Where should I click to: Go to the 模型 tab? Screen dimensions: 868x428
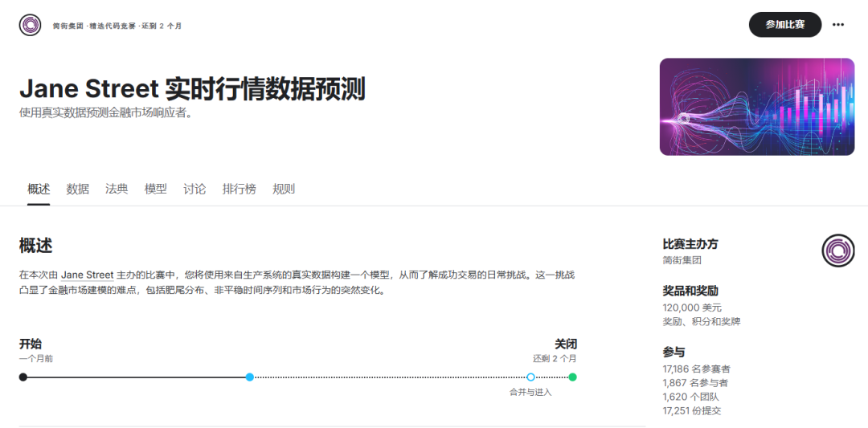point(156,190)
